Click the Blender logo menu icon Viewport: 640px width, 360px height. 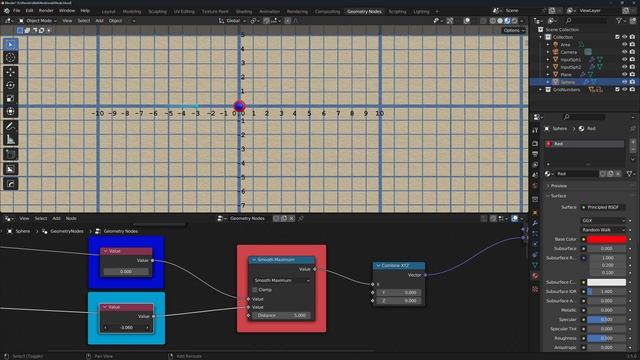[x=6, y=11]
